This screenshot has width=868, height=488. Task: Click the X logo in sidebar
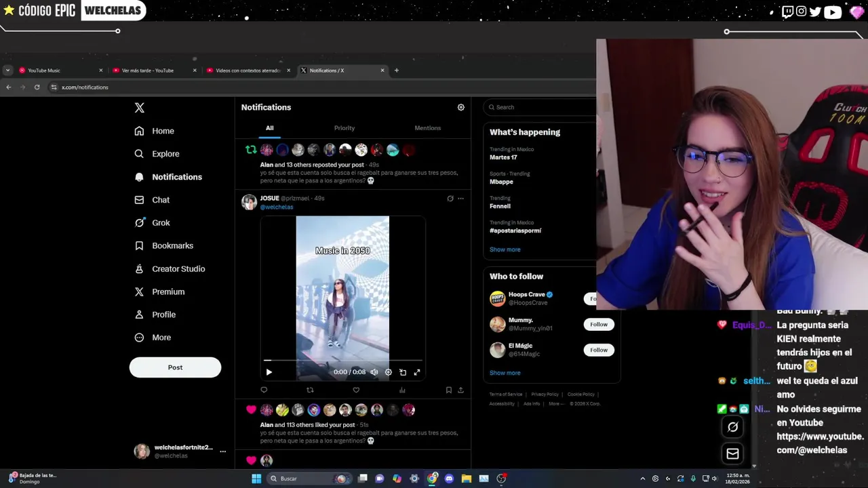pos(139,108)
